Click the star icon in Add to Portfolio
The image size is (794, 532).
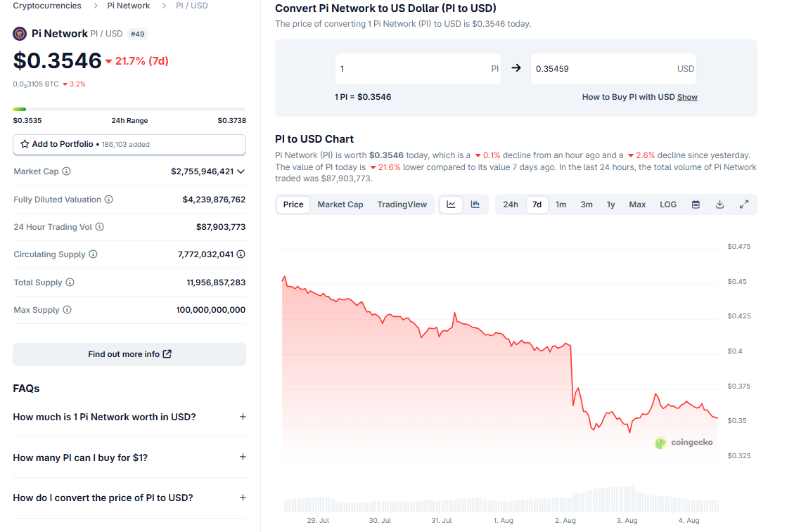[25, 144]
